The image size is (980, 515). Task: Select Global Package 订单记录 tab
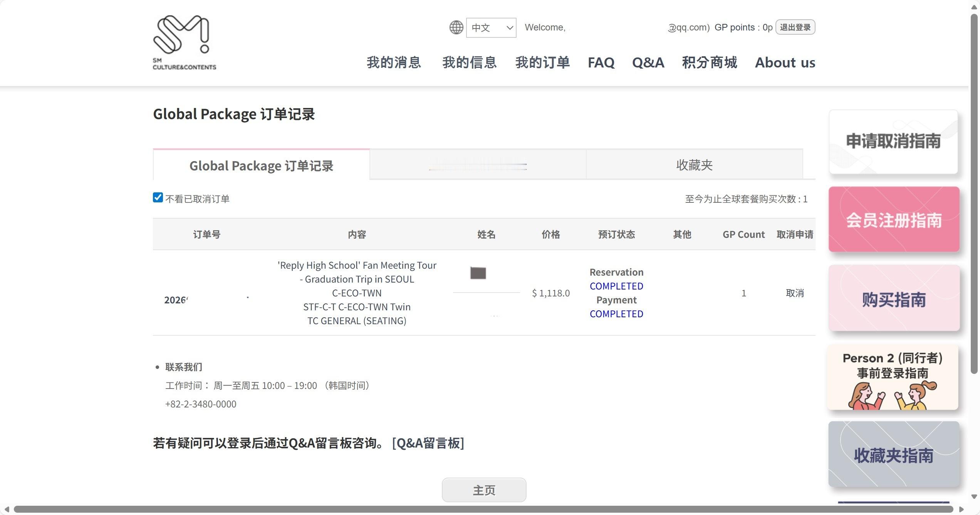(261, 166)
